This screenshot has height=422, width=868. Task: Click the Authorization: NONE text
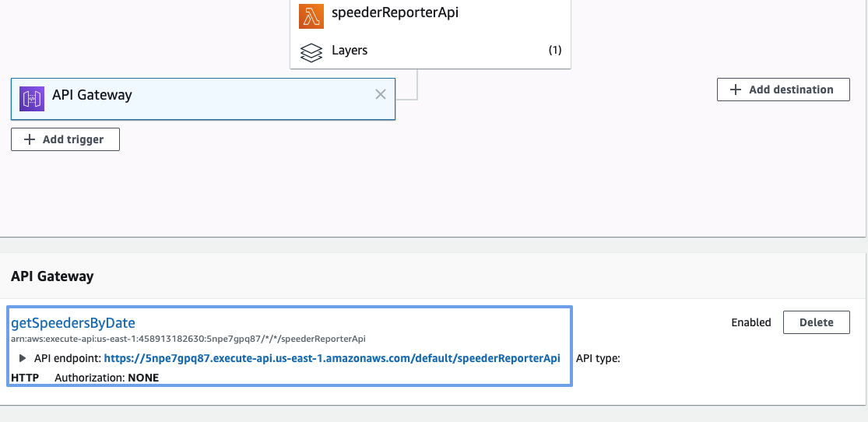click(x=107, y=378)
